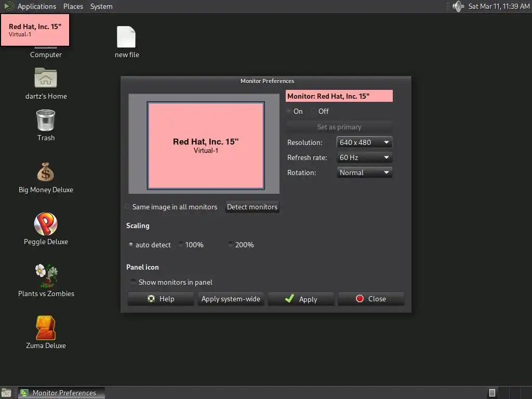Click the workspace switcher square in bottom panel

point(493,393)
